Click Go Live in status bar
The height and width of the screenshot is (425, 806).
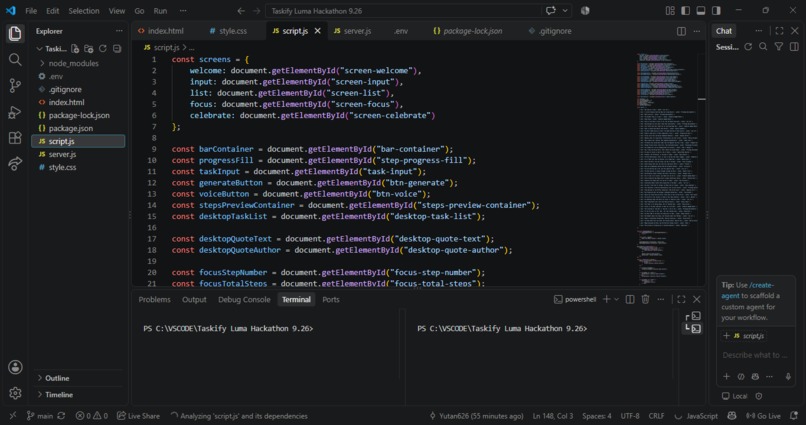pos(763,416)
